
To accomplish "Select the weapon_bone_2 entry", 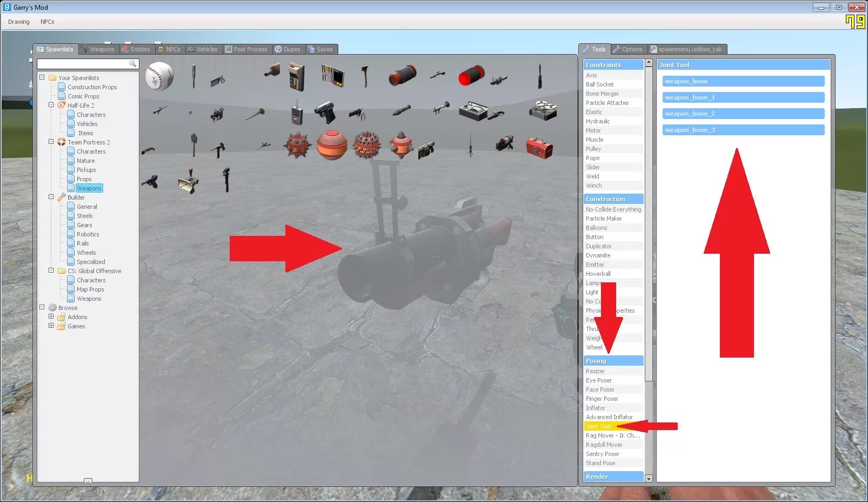I will point(743,114).
